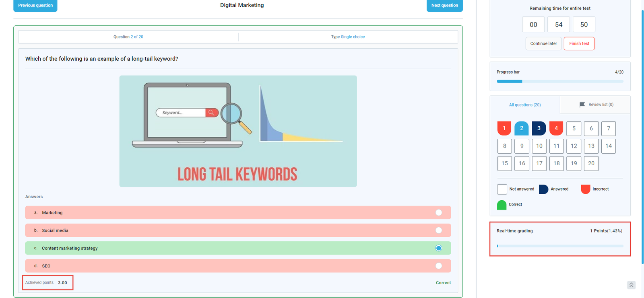Choose the Social media radio option

438,230
